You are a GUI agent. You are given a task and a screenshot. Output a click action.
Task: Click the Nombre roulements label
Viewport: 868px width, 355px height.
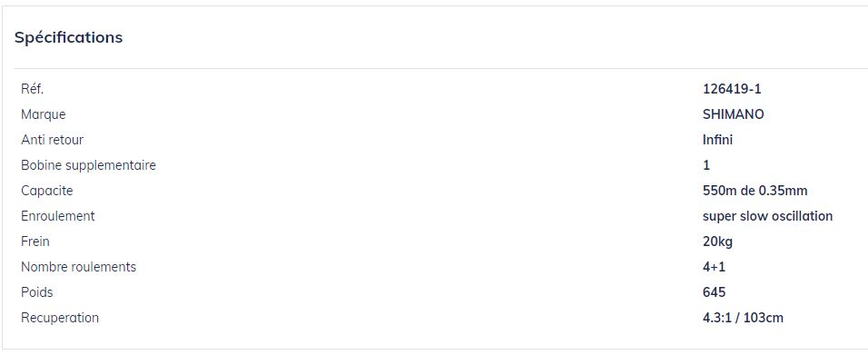pos(79,267)
